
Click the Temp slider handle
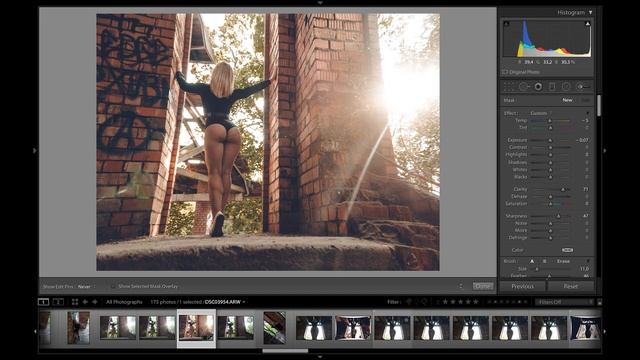(550, 121)
